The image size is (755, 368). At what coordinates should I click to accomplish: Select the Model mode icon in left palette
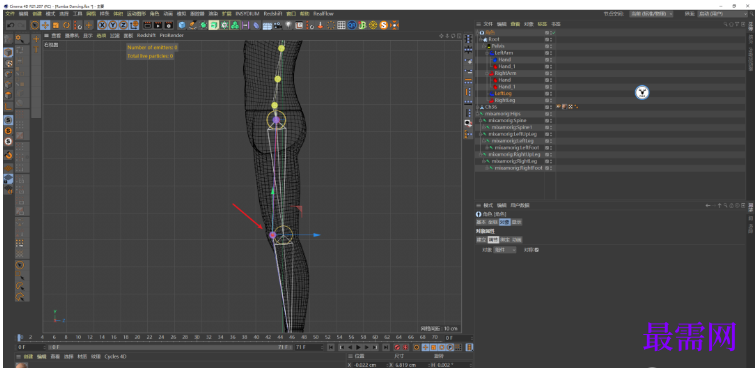point(9,53)
